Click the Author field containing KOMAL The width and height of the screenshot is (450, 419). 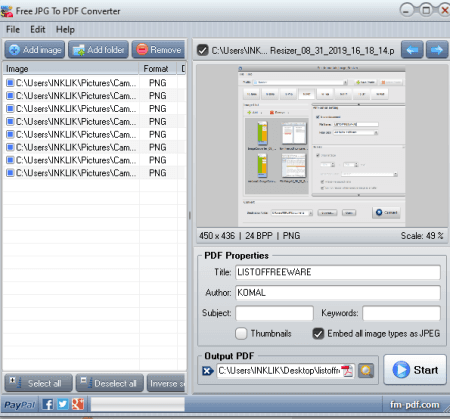pos(338,293)
